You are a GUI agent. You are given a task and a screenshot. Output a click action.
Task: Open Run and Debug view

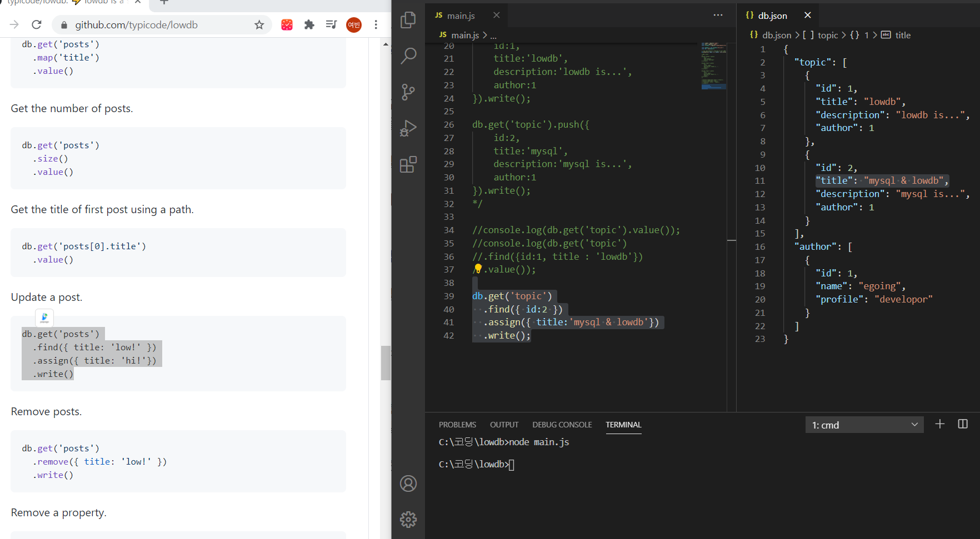click(408, 128)
